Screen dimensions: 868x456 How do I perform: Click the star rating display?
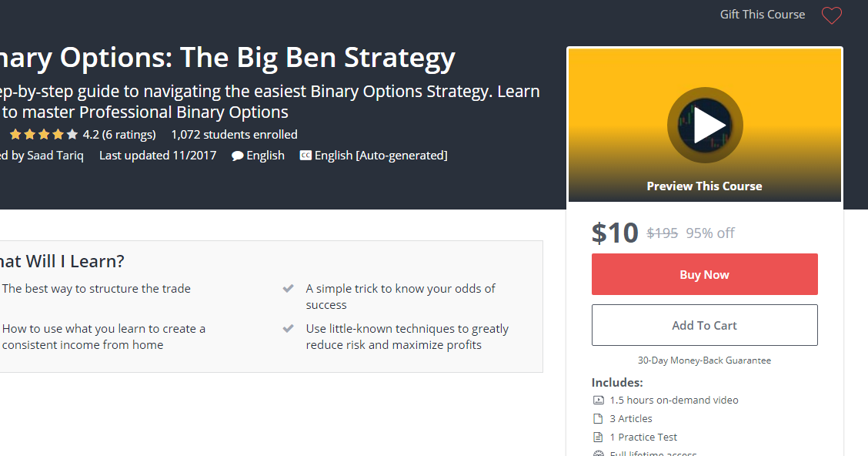coord(44,135)
